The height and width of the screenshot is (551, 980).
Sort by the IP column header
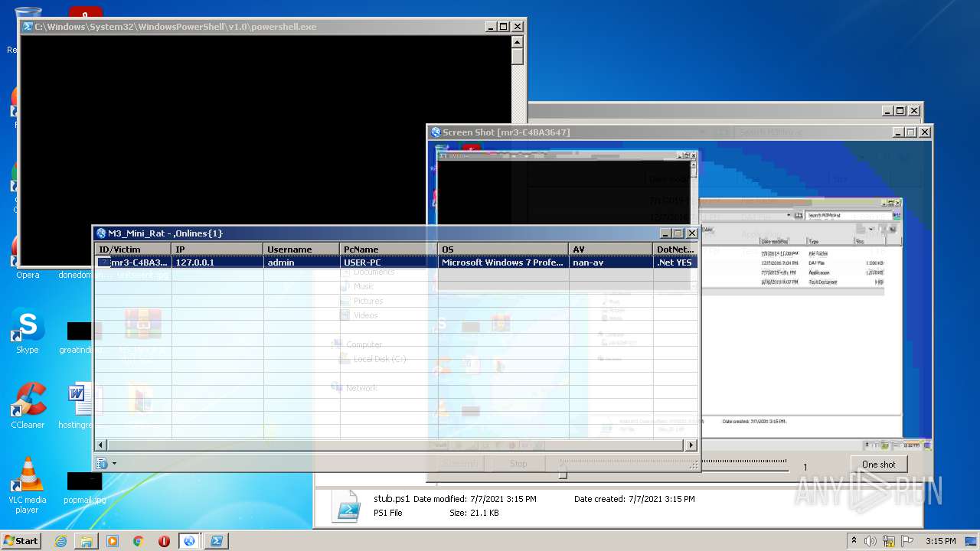click(x=217, y=249)
